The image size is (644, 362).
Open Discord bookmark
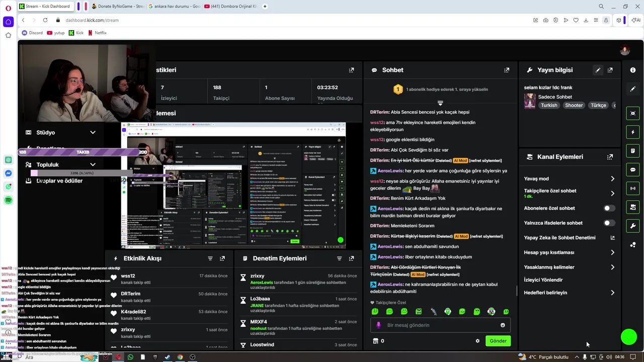tap(32, 33)
